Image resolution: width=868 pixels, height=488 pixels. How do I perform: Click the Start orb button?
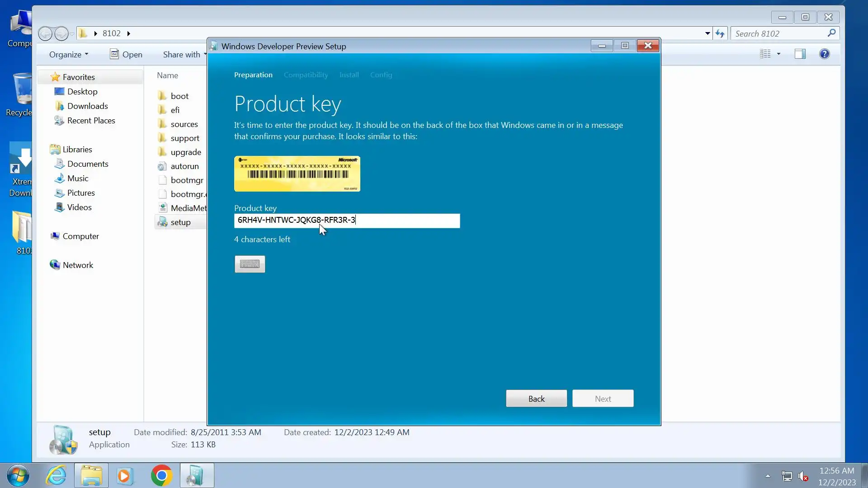[x=18, y=476]
